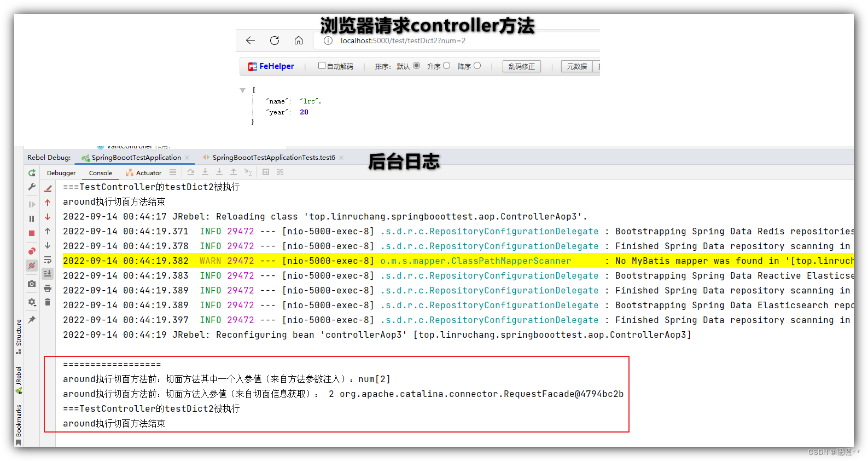Viewport: 868px width, 461px height.
Task: Open debug settings gear dropdown
Action: 32,302
